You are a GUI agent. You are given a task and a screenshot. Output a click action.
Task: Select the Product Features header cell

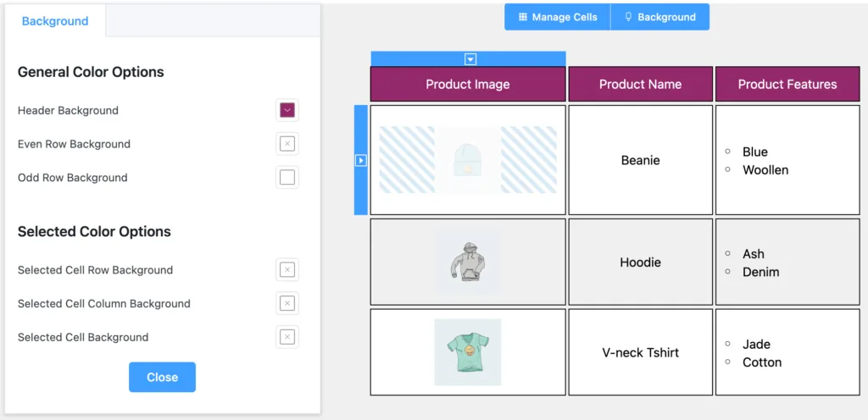pyautogui.click(x=787, y=85)
